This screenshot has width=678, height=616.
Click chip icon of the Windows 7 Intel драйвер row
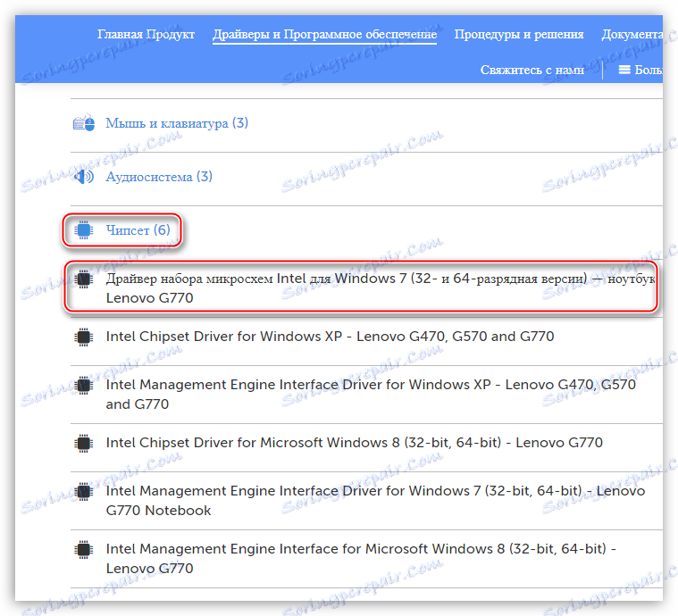point(84,279)
